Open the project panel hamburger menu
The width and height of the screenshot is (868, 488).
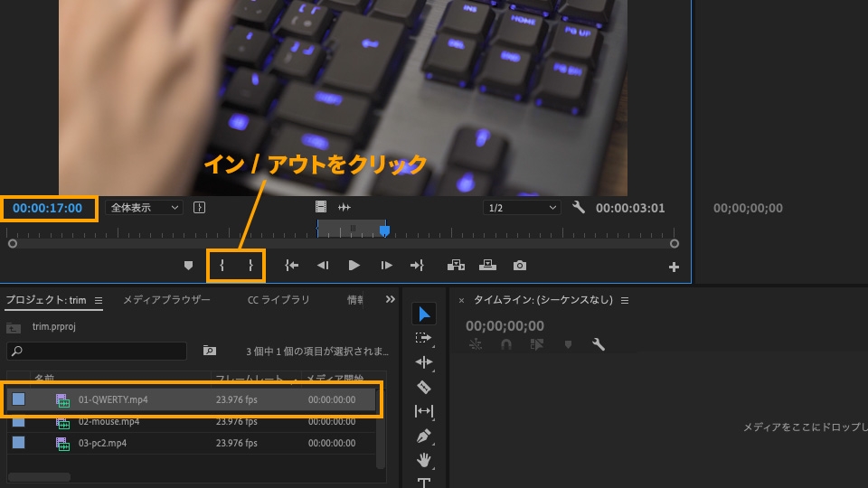(x=99, y=300)
